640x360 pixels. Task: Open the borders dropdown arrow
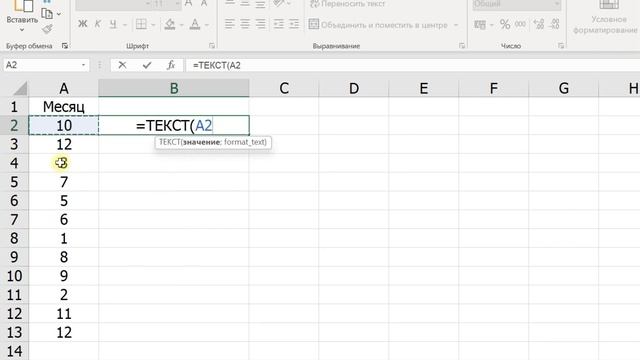tap(153, 25)
